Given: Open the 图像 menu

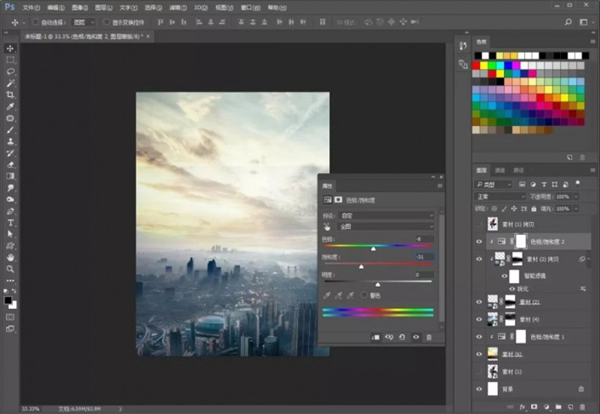Looking at the screenshot, I should 81,6.
